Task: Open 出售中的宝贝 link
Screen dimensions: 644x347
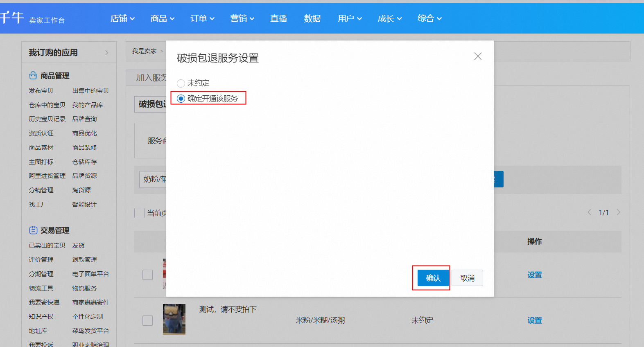Action: point(90,91)
